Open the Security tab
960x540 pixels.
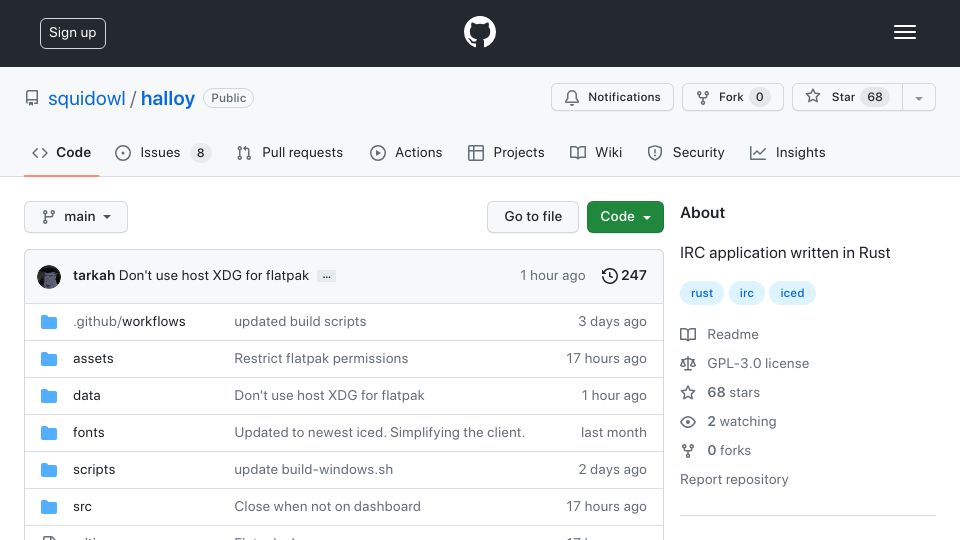tap(686, 152)
